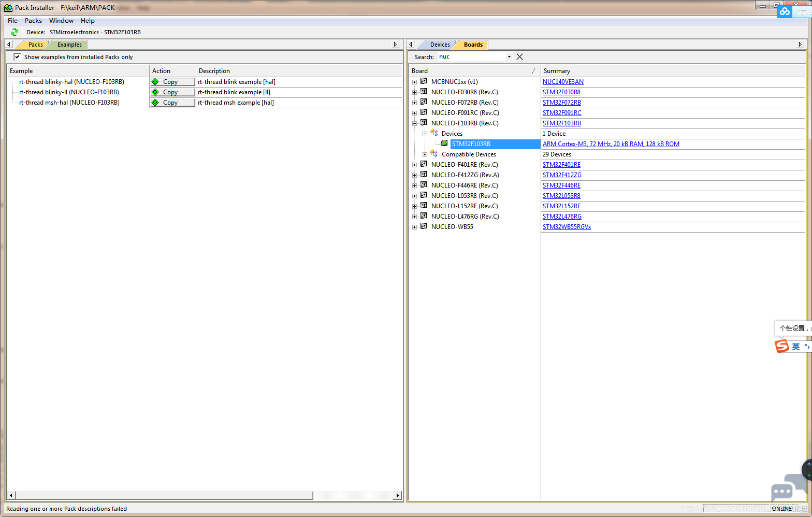Open the ARM Cortex-M3, 72 MHz device link
This screenshot has height=517, width=812.
coord(611,144)
